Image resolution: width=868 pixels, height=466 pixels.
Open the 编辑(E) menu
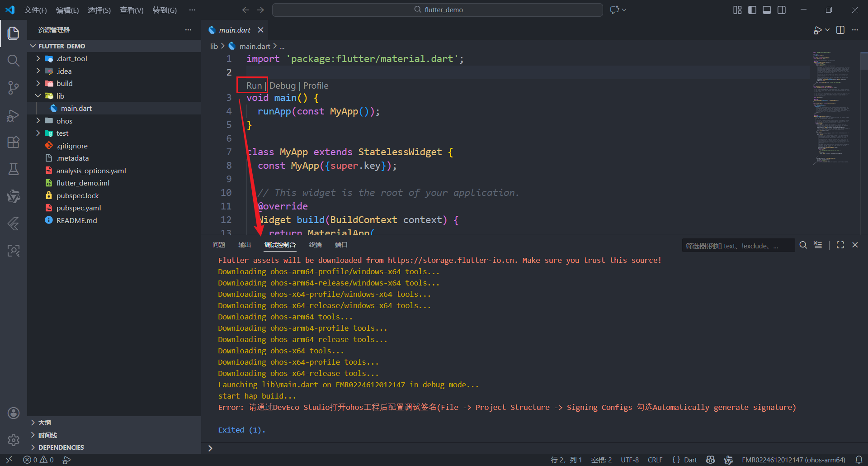(67, 10)
